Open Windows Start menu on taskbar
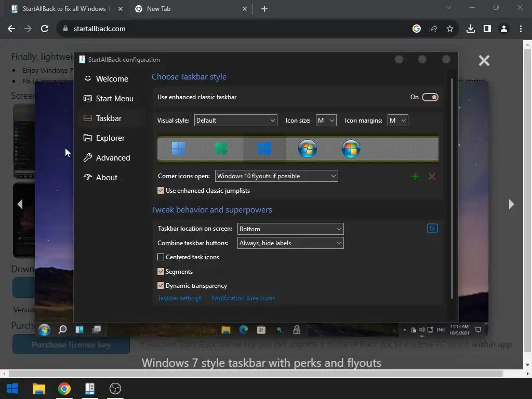The width and height of the screenshot is (532, 399). tap(12, 389)
